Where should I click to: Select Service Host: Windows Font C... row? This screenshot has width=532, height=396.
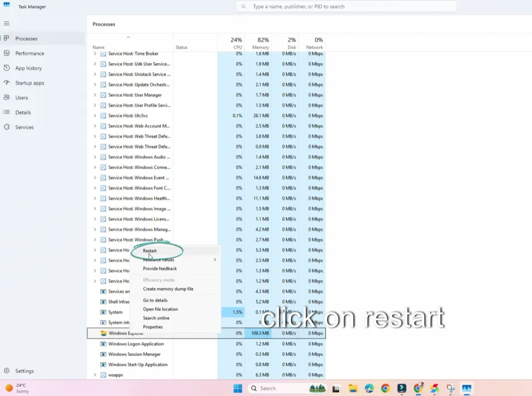(x=206, y=188)
